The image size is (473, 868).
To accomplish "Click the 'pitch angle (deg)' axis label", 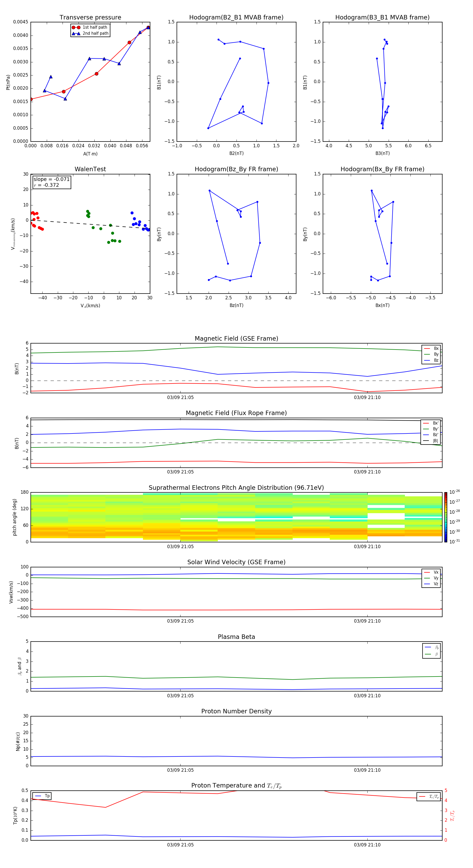I will [14, 517].
